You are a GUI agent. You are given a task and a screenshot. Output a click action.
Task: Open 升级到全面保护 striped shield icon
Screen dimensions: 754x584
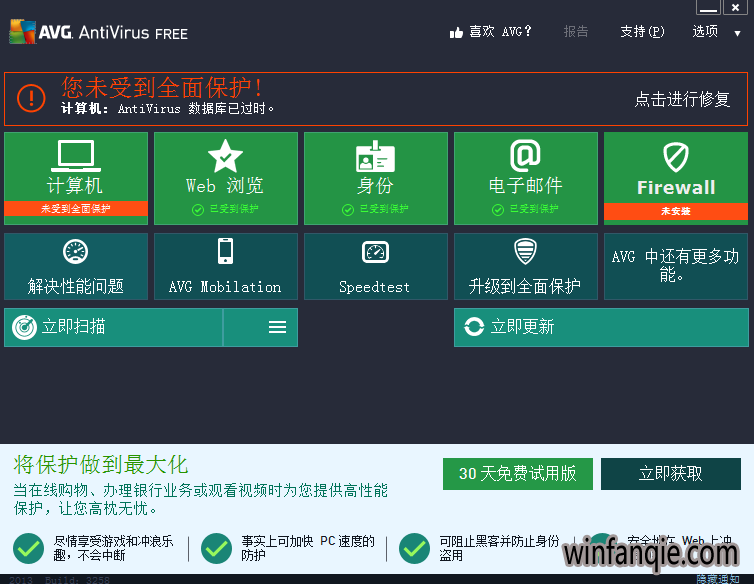coord(526,251)
